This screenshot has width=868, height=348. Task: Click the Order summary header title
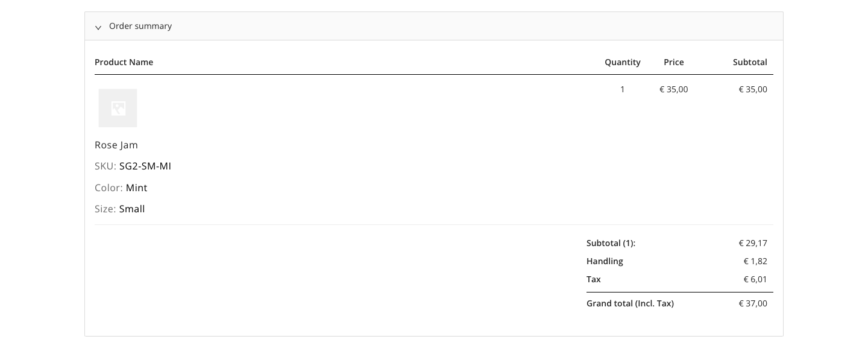(x=140, y=27)
